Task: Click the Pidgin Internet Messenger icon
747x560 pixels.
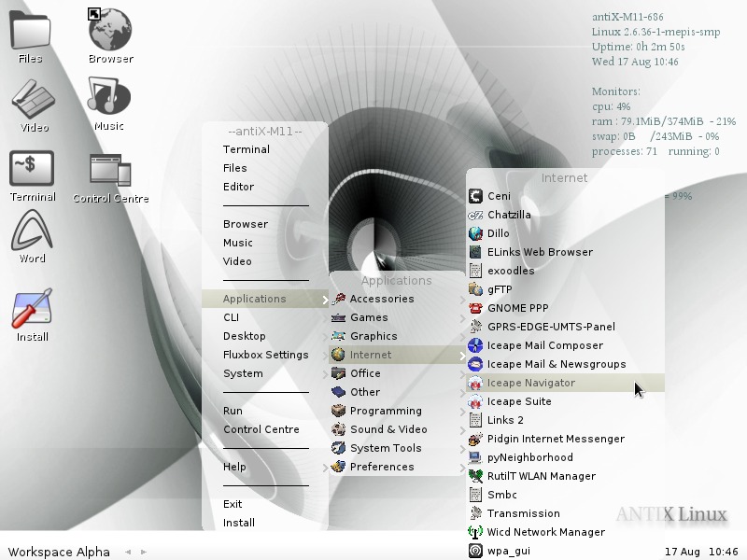Action: coord(475,439)
